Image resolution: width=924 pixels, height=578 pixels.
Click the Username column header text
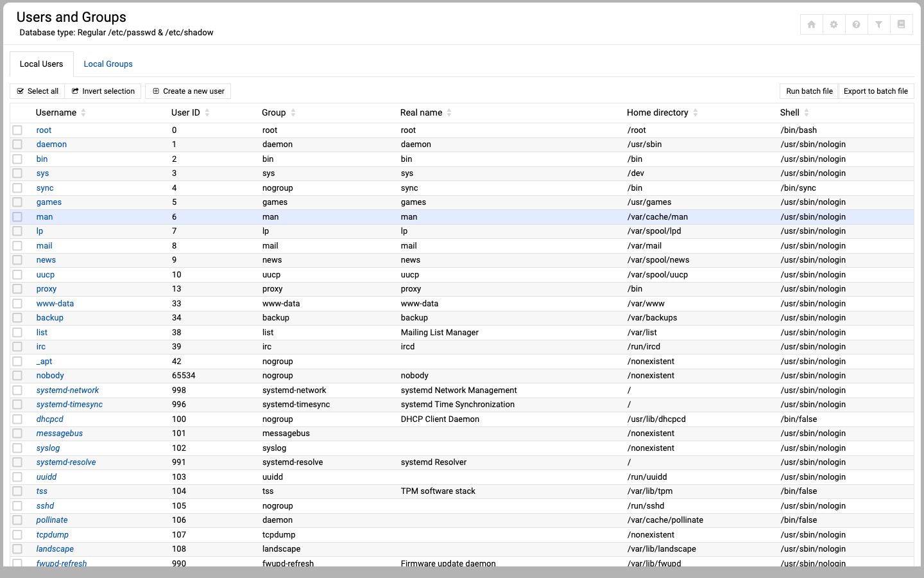(x=56, y=112)
